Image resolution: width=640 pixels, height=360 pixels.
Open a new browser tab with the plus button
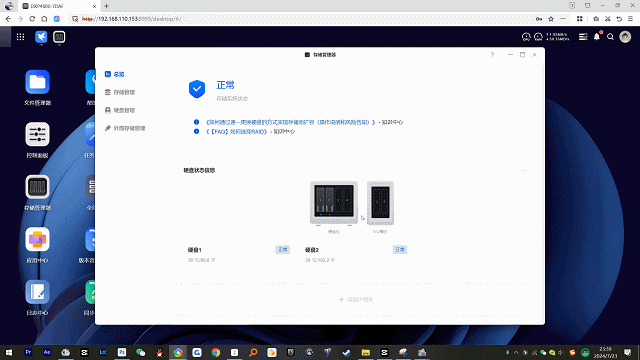pyautogui.click(x=107, y=6)
